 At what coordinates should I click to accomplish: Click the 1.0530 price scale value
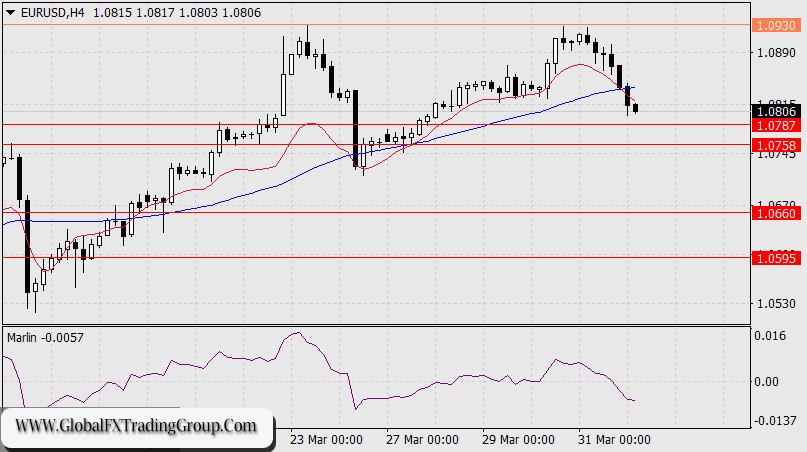tap(776, 304)
